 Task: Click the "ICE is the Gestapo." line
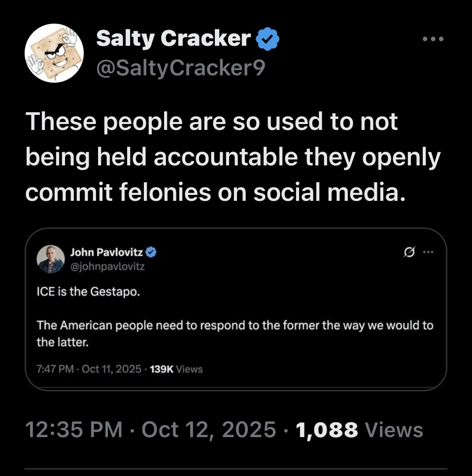pos(88,292)
